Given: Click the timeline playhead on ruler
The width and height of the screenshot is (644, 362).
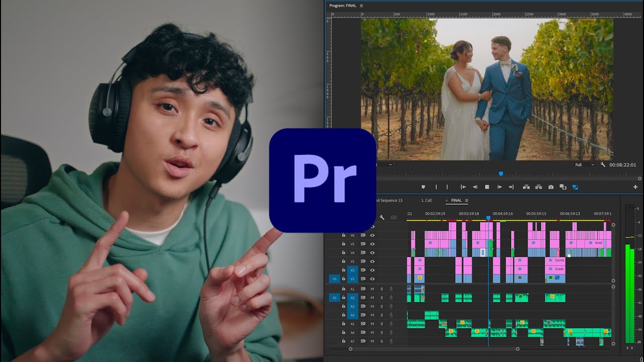Looking at the screenshot, I should point(488,218).
